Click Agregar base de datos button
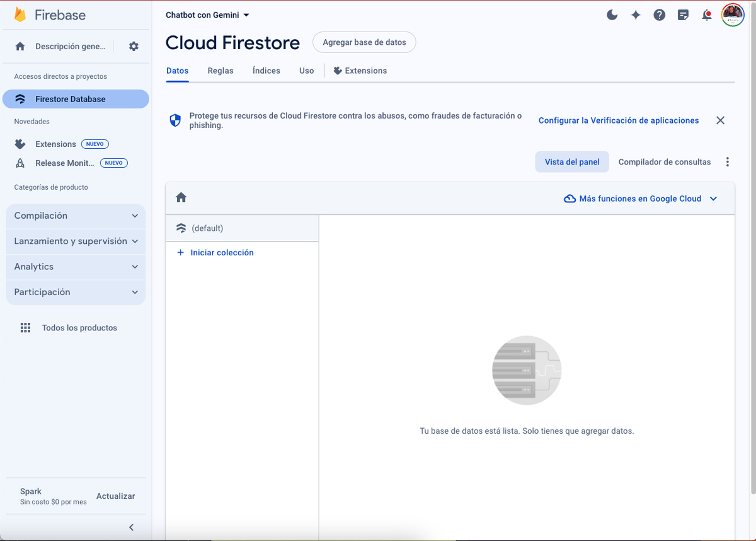The width and height of the screenshot is (756, 541). 364,42
